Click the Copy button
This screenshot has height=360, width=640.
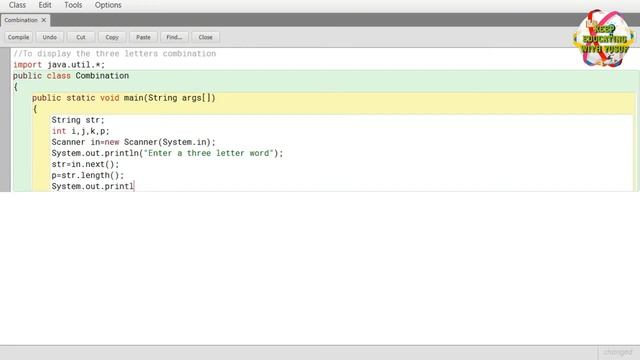(112, 37)
